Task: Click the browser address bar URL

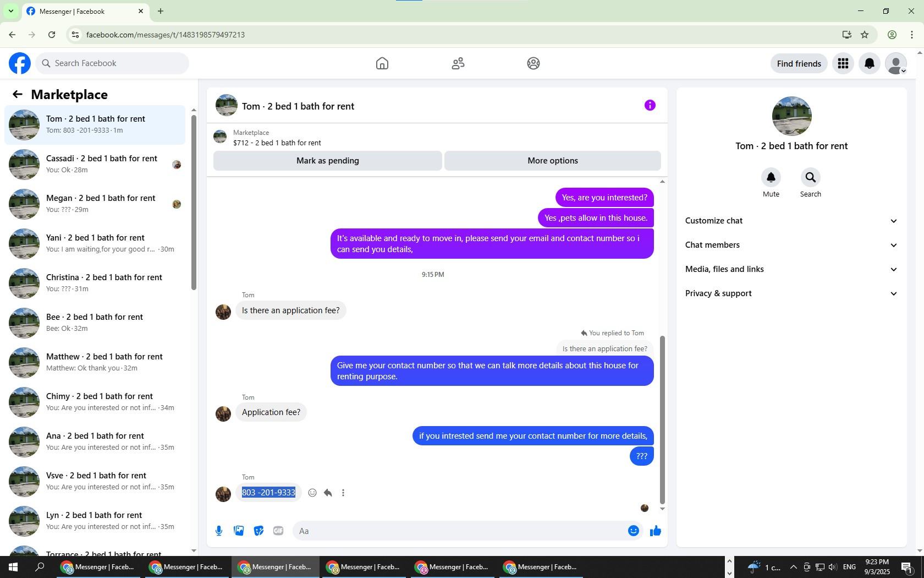Action: (x=166, y=35)
